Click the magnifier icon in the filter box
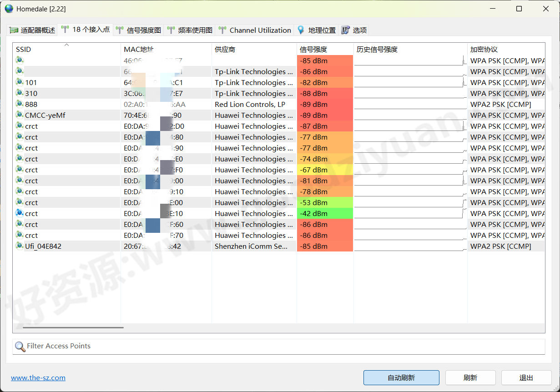This screenshot has height=392, width=560. click(x=20, y=346)
